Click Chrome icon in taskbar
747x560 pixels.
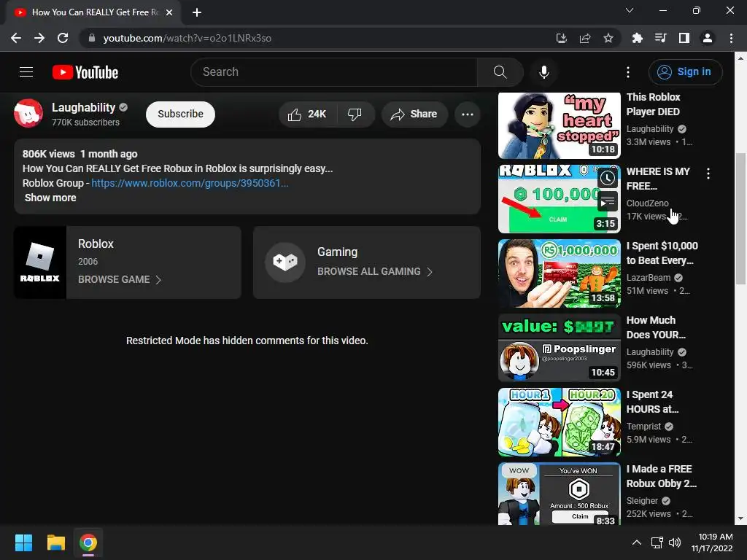(88, 542)
